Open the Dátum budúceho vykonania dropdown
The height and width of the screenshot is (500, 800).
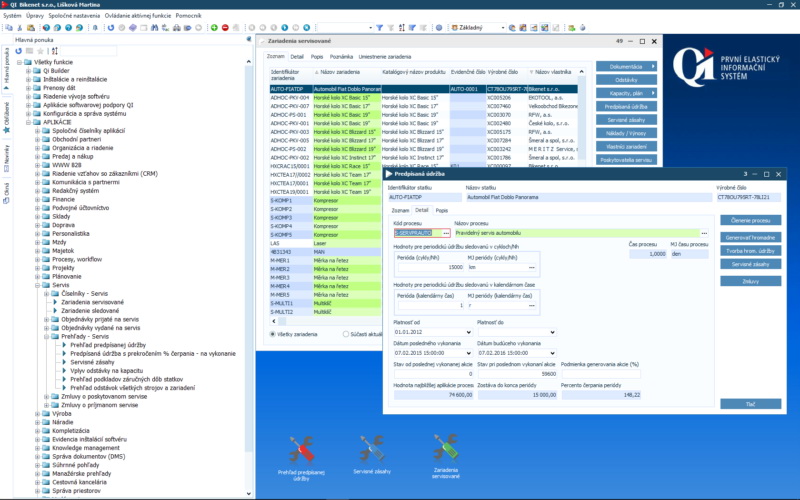552,353
